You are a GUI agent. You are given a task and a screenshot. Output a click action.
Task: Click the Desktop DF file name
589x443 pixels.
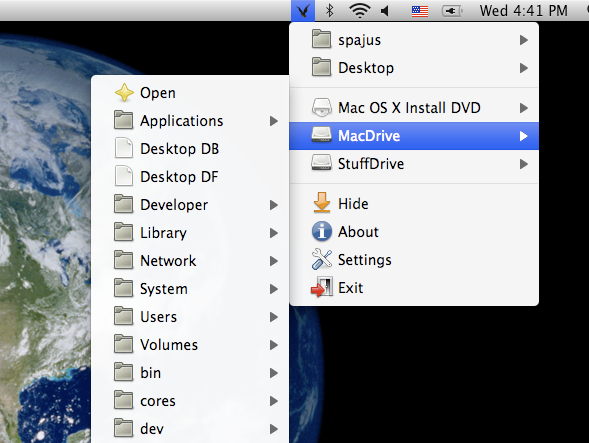[x=179, y=177]
